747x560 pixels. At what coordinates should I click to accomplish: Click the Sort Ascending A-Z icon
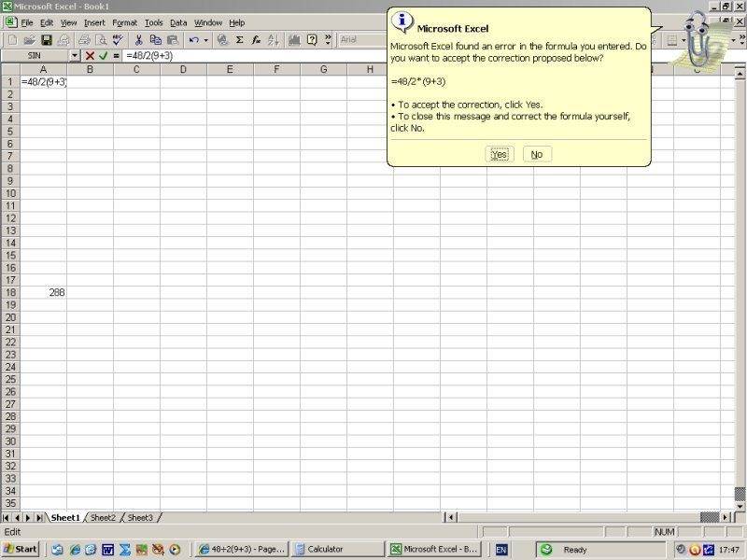click(x=274, y=40)
